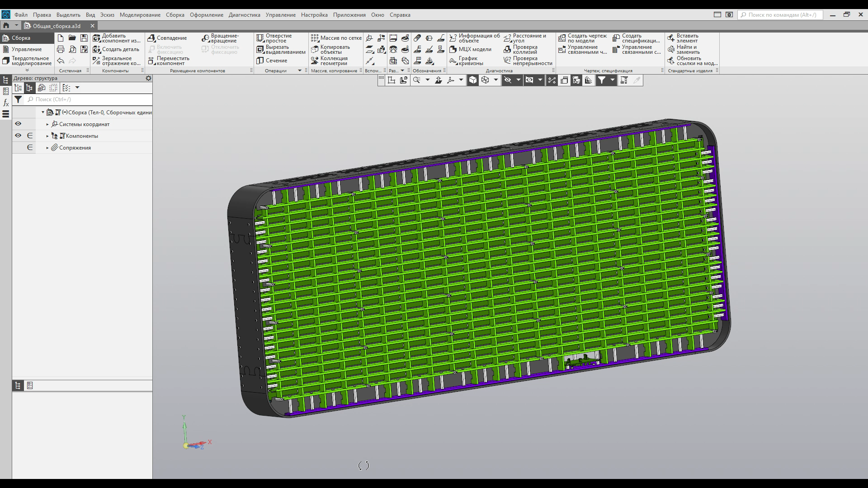Switch to the Общая_сборка.a3d document tab

pyautogui.click(x=57, y=26)
